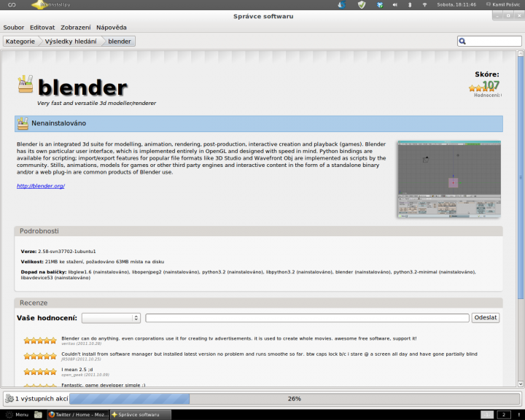This screenshot has width=525, height=420.
Task: Click the infinity icon in top panel
Action: tap(12, 4)
